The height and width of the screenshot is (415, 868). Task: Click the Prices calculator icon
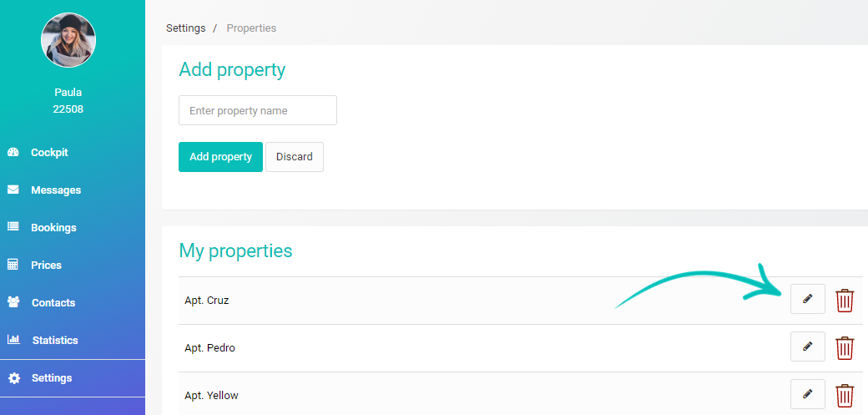pyautogui.click(x=13, y=265)
